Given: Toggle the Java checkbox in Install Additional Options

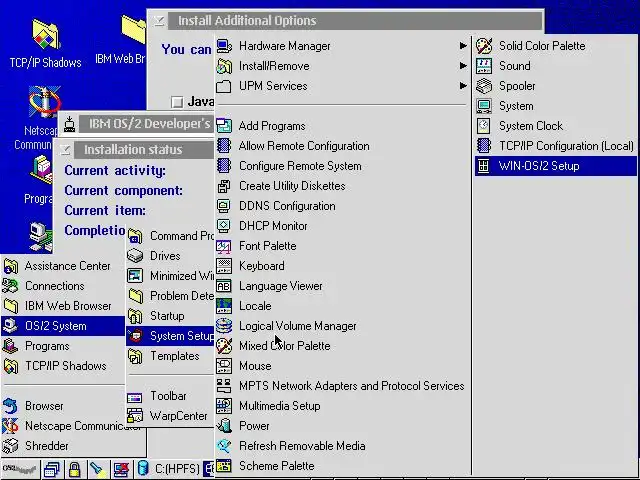Looking at the screenshot, I should (x=177, y=102).
